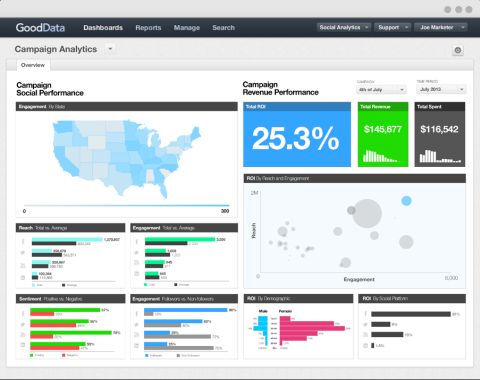The height and width of the screenshot is (380, 480).
Task: Switch to the Overview tab
Action: (33, 65)
